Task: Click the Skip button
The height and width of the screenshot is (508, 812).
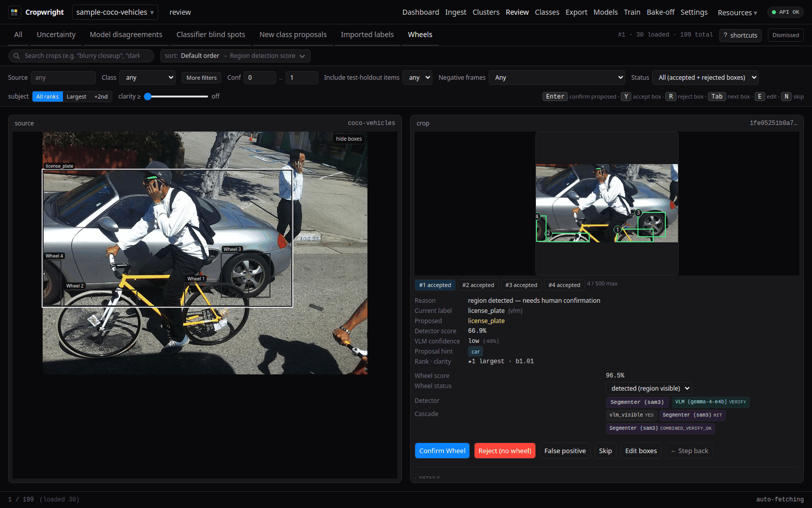Action: [x=605, y=451]
